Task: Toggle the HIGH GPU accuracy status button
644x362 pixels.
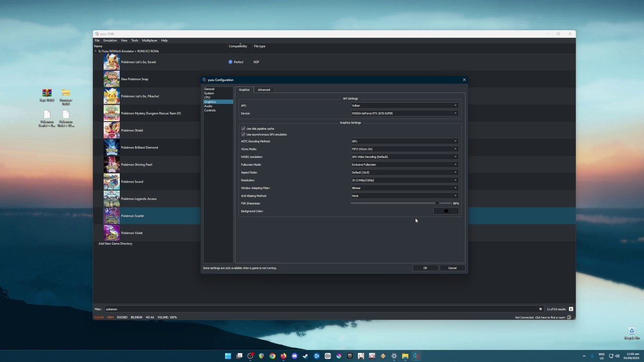Action: (110, 317)
